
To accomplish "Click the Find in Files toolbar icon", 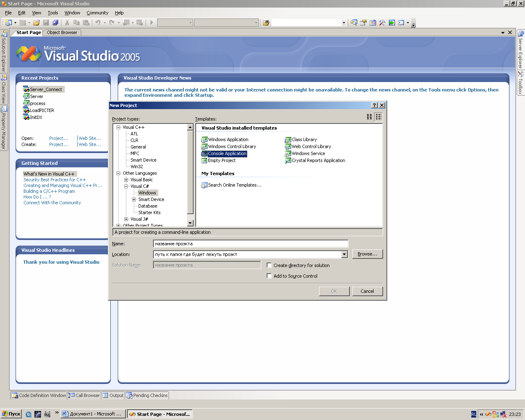I will [x=266, y=23].
